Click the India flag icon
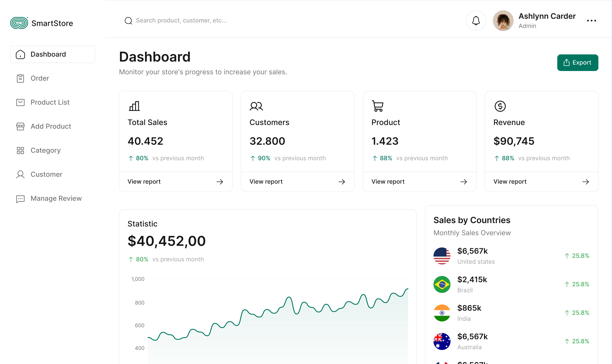612x364 pixels. pos(442,313)
